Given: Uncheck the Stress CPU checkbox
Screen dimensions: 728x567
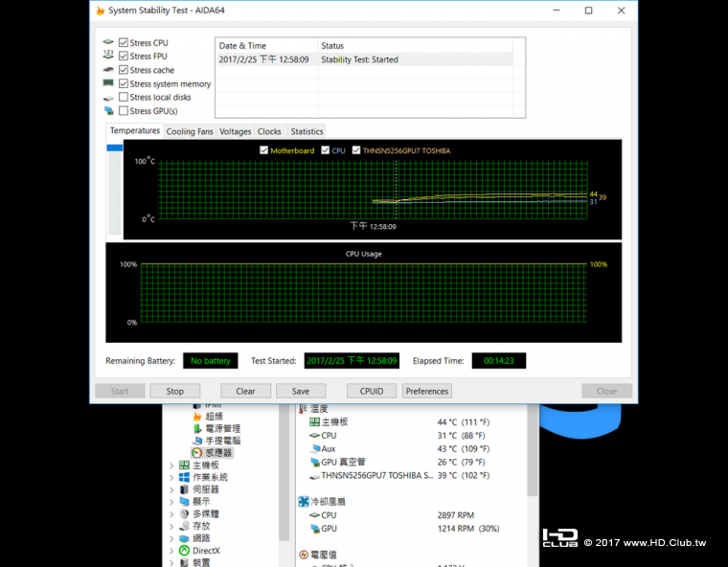Looking at the screenshot, I should pos(124,43).
